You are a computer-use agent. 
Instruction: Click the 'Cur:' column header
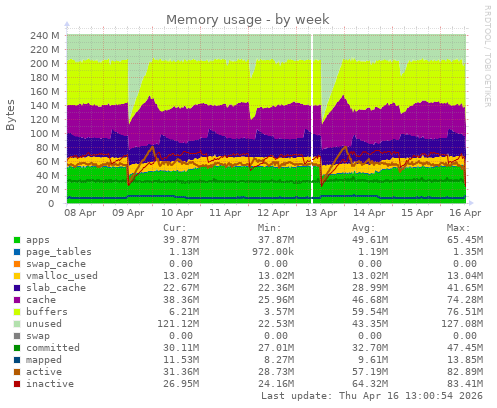(175, 228)
